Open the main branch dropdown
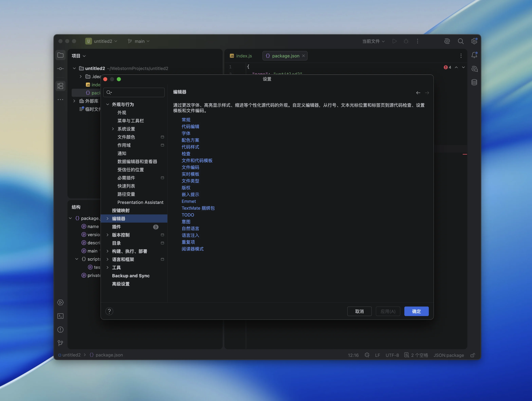532x401 pixels. (x=139, y=41)
